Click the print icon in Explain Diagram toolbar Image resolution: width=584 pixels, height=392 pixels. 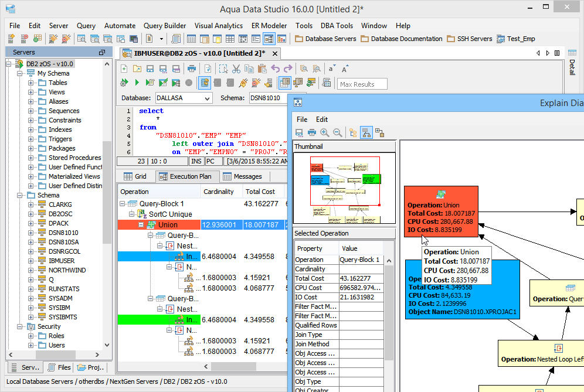point(312,132)
